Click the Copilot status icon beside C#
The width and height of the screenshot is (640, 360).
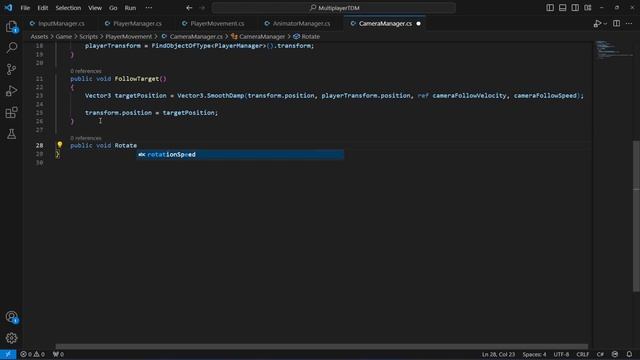[615, 354]
